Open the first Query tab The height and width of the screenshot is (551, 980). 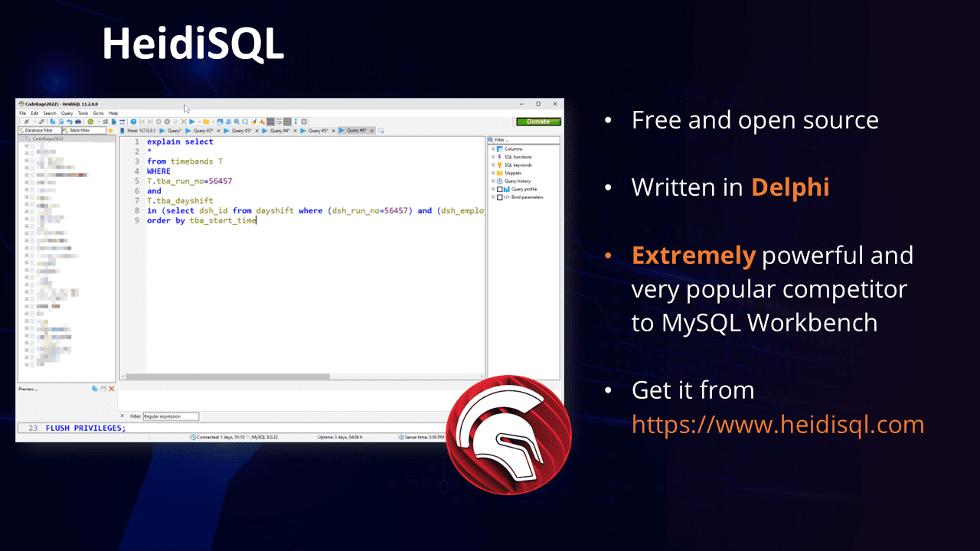[171, 131]
